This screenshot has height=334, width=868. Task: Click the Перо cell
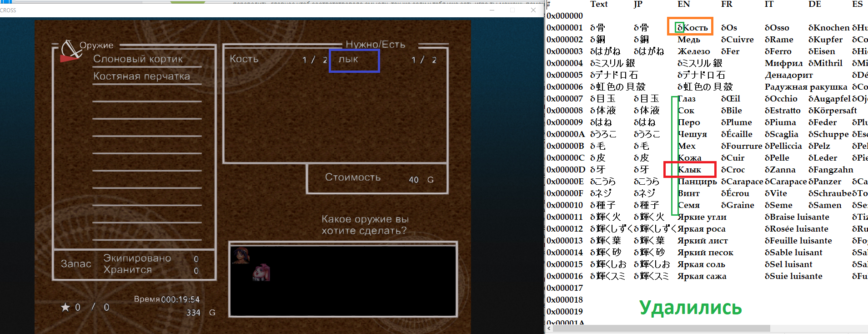tap(689, 122)
